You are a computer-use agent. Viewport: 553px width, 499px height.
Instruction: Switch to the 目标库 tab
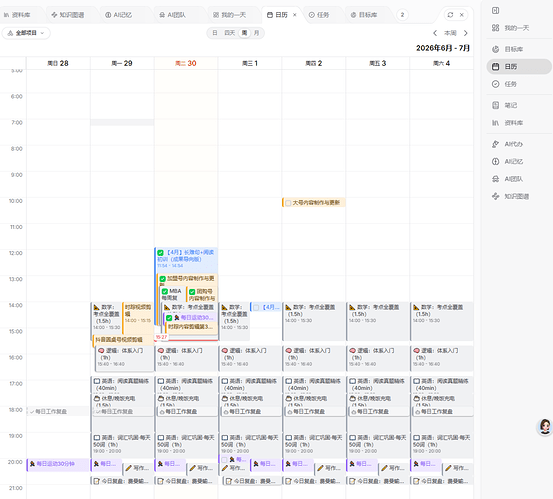pos(364,15)
